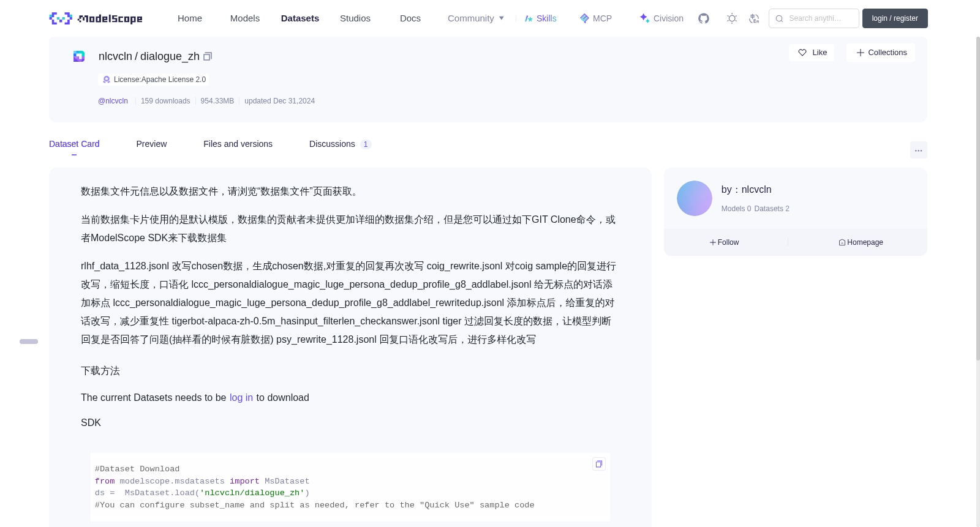The width and height of the screenshot is (980, 527).
Task: Copy dataset name nlcvcln/dialogue_zh
Action: pos(208,56)
